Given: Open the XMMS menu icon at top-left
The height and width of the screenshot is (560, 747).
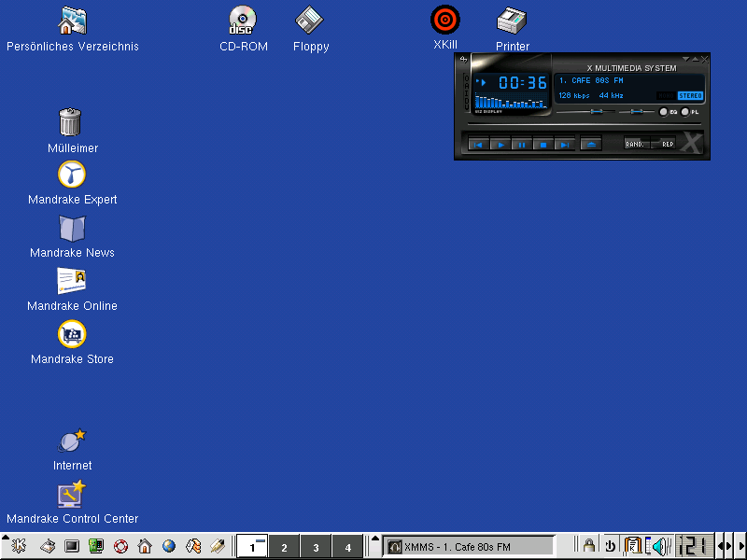Looking at the screenshot, I should (x=463, y=60).
